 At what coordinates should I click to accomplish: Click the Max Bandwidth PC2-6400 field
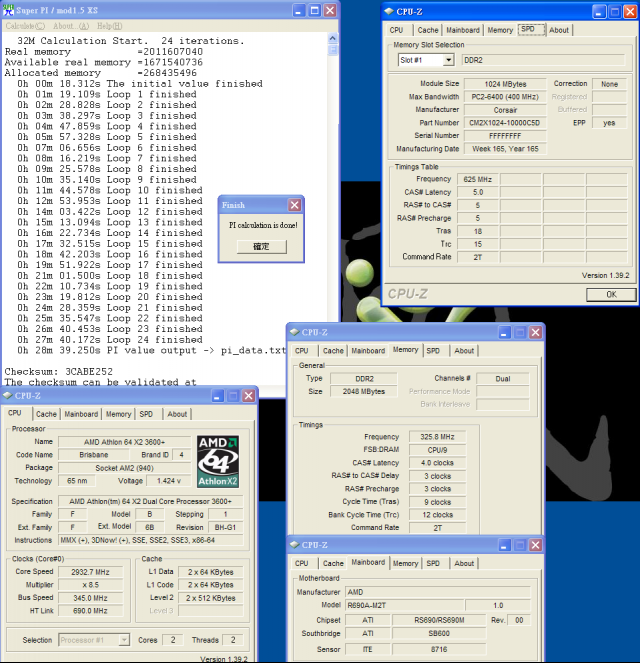(x=505, y=97)
